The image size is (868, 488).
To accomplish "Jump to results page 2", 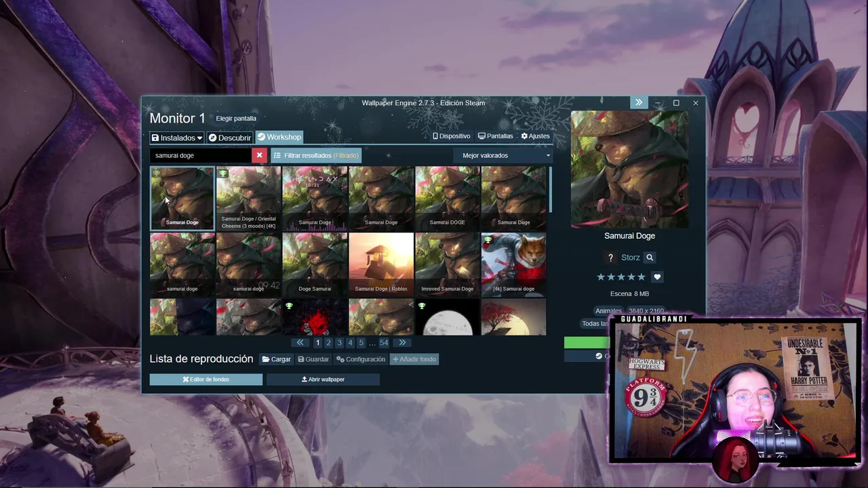I will (328, 343).
